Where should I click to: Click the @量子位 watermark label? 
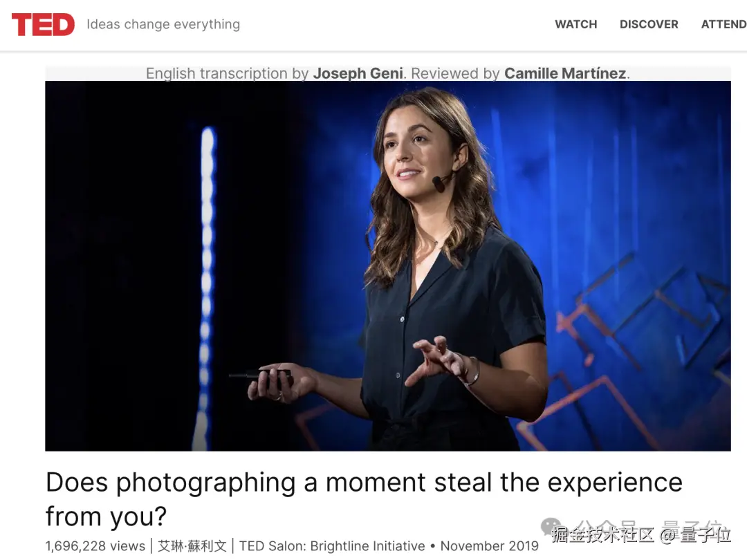pos(696,534)
